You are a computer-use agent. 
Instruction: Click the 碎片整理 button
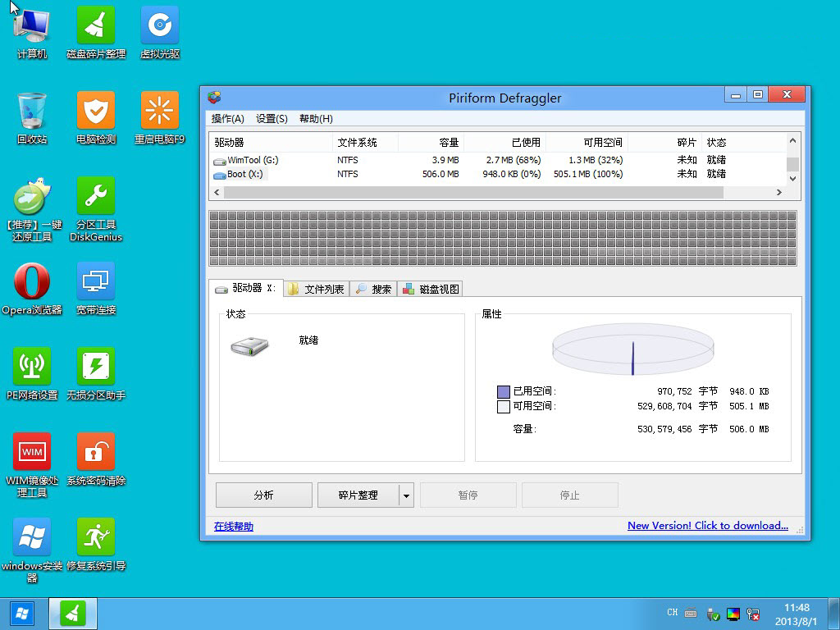358,495
